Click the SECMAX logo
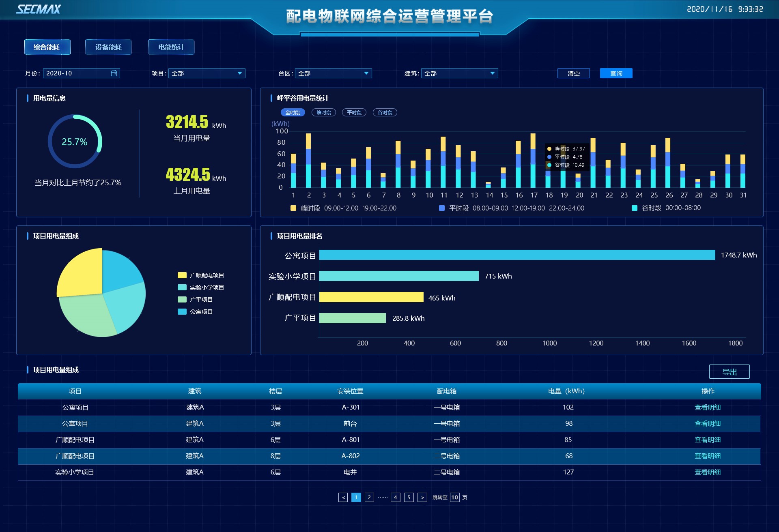The height and width of the screenshot is (532, 779). coord(39,9)
